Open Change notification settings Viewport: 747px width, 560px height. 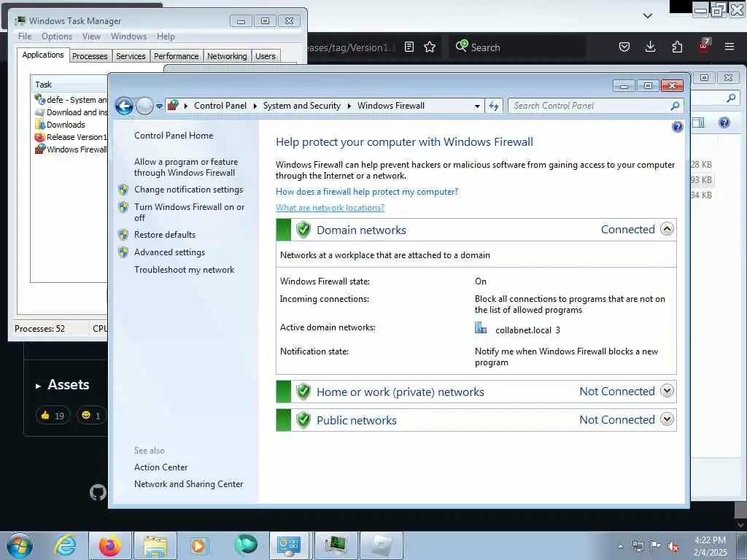coord(188,190)
